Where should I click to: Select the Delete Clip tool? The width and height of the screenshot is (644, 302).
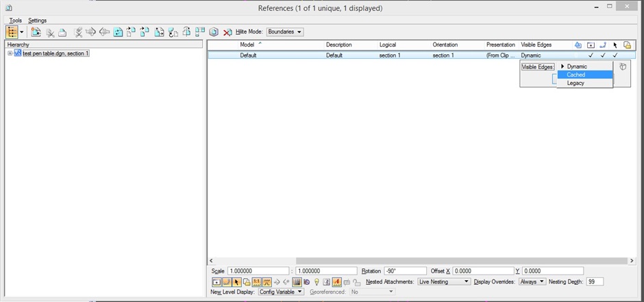[x=78, y=32]
